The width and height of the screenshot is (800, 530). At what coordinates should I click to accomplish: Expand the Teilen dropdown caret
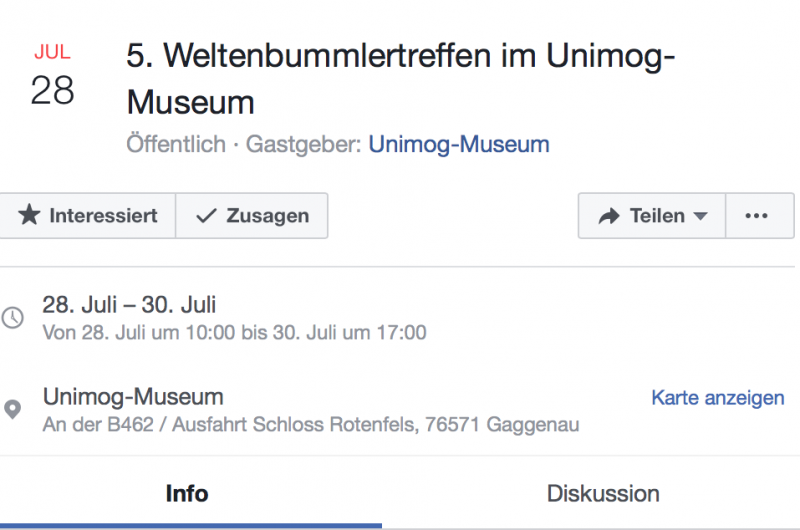[700, 216]
